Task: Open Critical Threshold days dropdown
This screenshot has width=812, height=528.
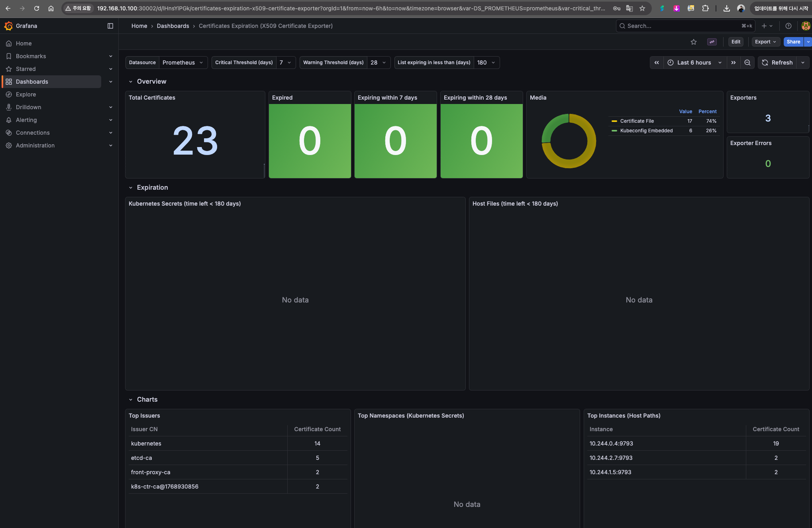Action: (285, 63)
